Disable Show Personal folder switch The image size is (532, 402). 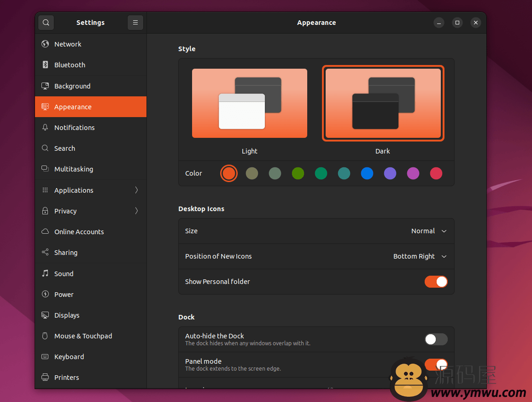(x=436, y=282)
